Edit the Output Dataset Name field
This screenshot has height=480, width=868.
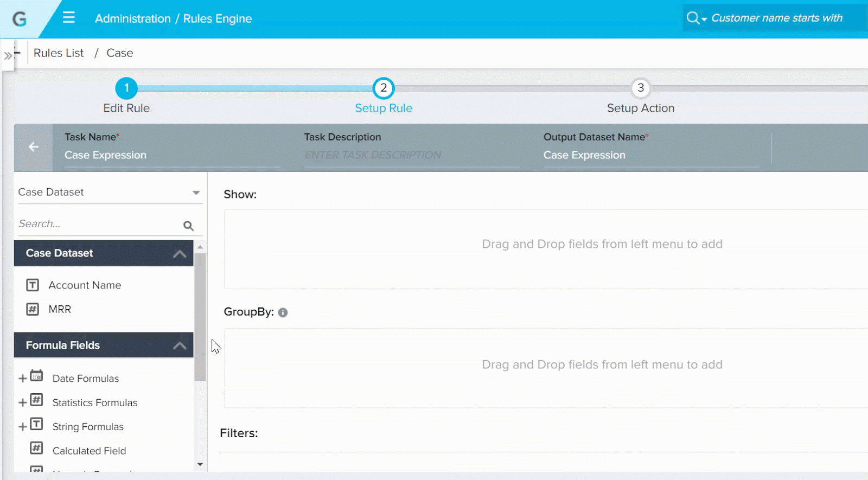(651, 155)
